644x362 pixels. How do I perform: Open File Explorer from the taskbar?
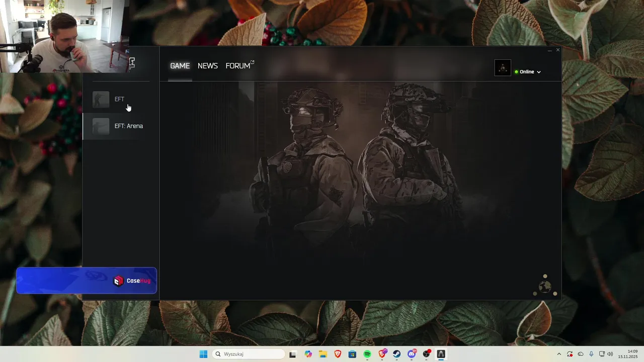point(323,354)
